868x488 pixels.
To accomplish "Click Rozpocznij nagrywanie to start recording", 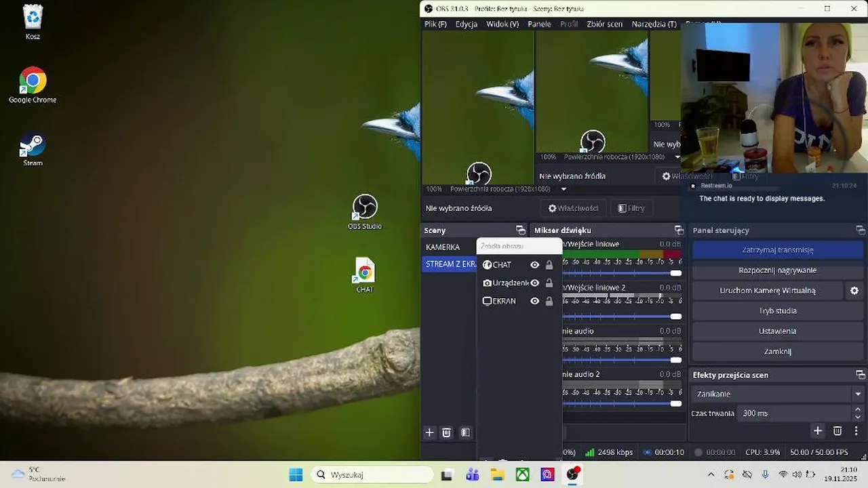I will click(x=777, y=270).
